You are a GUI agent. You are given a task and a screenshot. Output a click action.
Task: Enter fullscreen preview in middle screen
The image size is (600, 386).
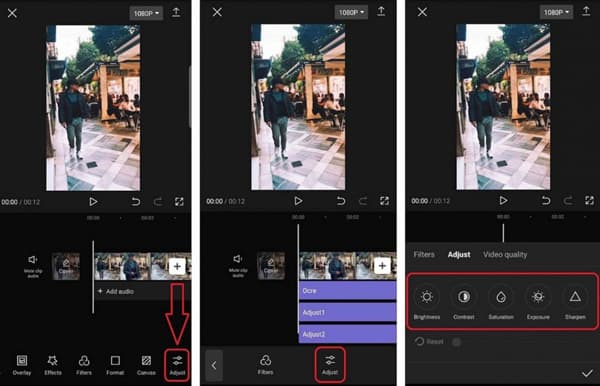(384, 201)
